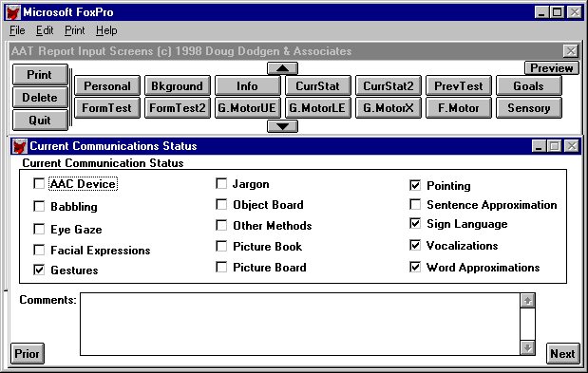The height and width of the screenshot is (373, 588).
Task: Open the Bkground screen
Action: 178,85
